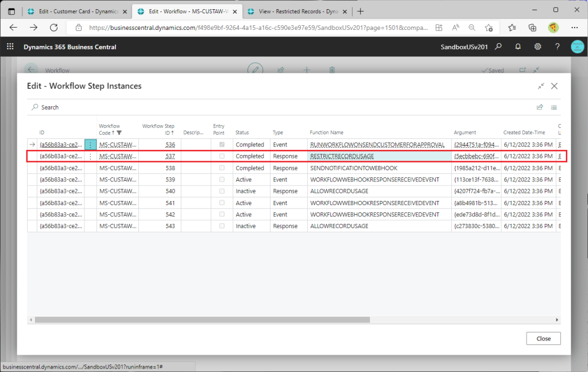The height and width of the screenshot is (372, 588).
Task: Click the Workflow page back arrow
Action: [x=31, y=70]
